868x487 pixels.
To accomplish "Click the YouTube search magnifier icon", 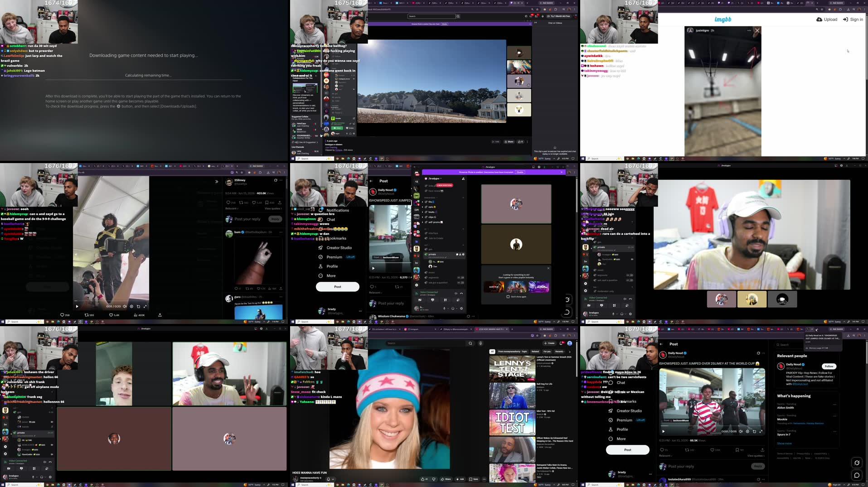I will 470,343.
